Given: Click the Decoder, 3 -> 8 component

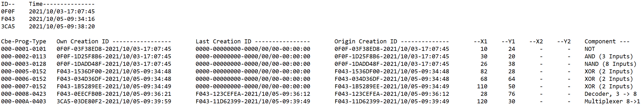Looking at the screenshot, I should click(611, 94).
